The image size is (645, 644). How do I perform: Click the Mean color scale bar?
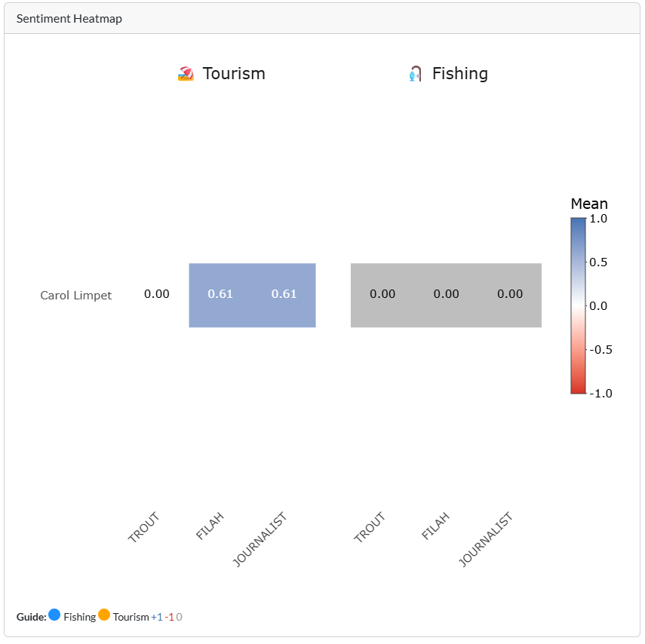click(578, 305)
